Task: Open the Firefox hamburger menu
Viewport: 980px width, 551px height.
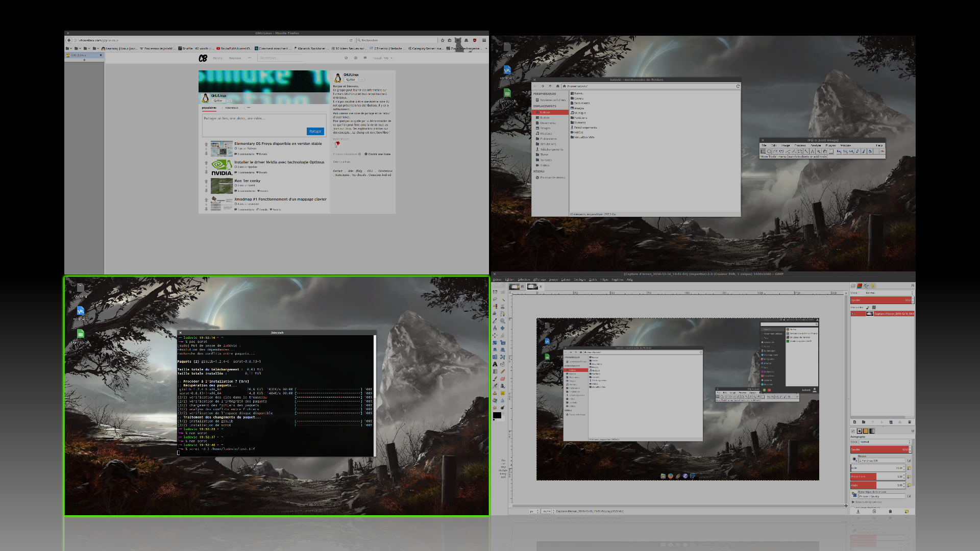Action: pos(484,40)
